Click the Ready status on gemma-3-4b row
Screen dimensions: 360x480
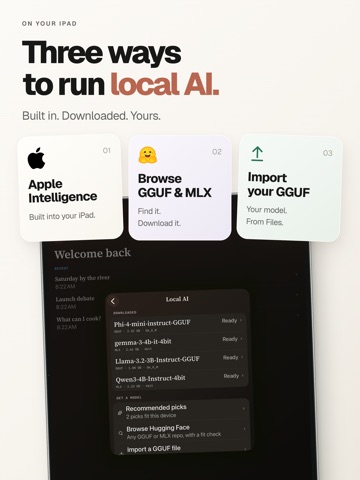tap(230, 339)
